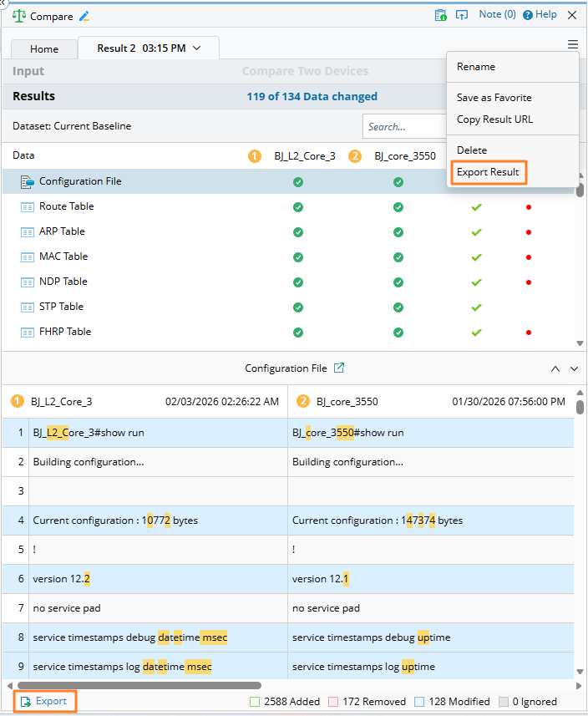Click the pencil edit icon beside Compare
This screenshot has height=716, width=588.
click(84, 16)
